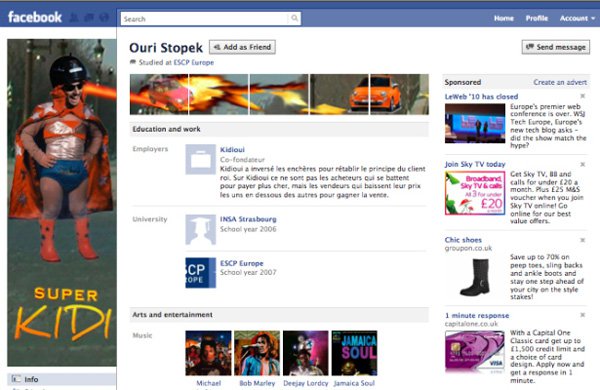Open the messages icon in header

pyautogui.click(x=89, y=18)
